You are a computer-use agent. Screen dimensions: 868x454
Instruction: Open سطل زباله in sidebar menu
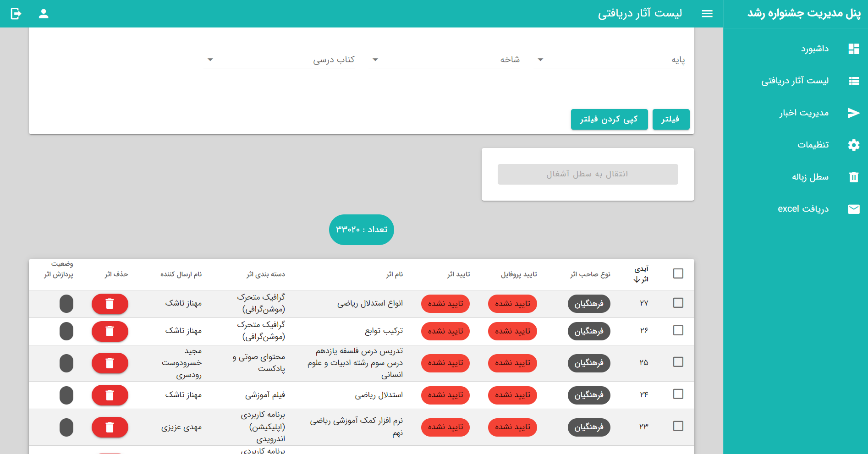[810, 177]
